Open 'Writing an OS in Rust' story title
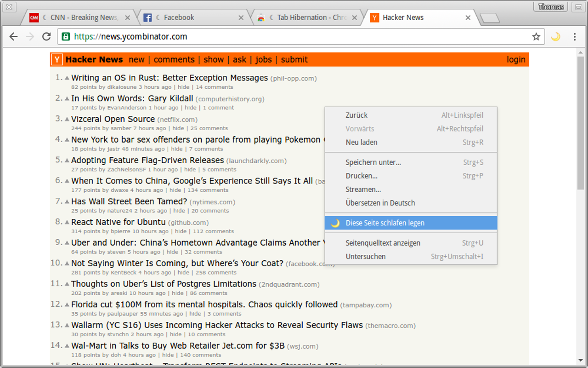The image size is (588, 368). [170, 78]
